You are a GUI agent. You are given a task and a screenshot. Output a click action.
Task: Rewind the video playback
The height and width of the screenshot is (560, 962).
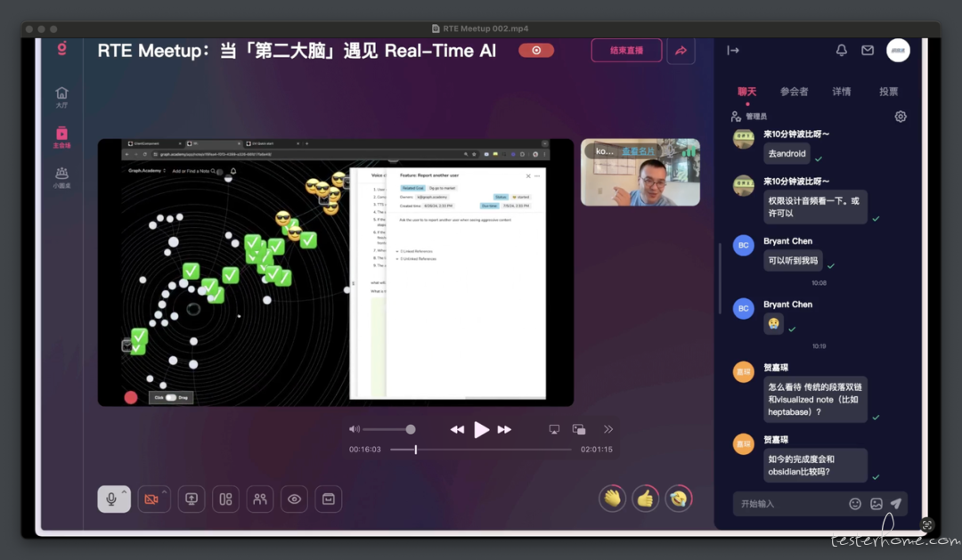tap(457, 429)
